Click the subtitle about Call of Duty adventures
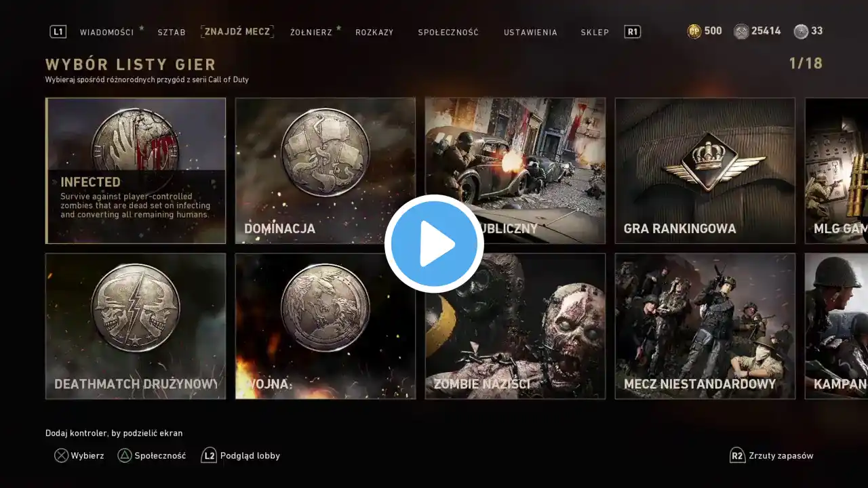The image size is (868, 488). [x=147, y=80]
